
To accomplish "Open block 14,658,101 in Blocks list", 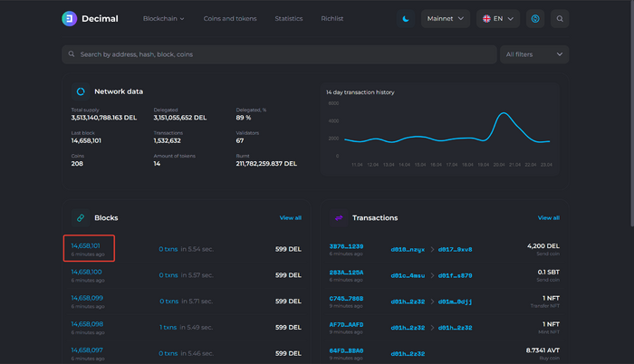I will pyautogui.click(x=86, y=245).
